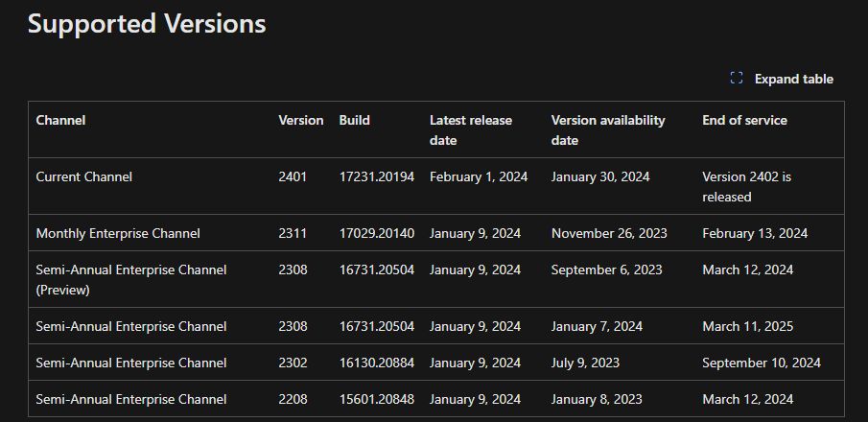Click version 2401 cell

pos(293,176)
